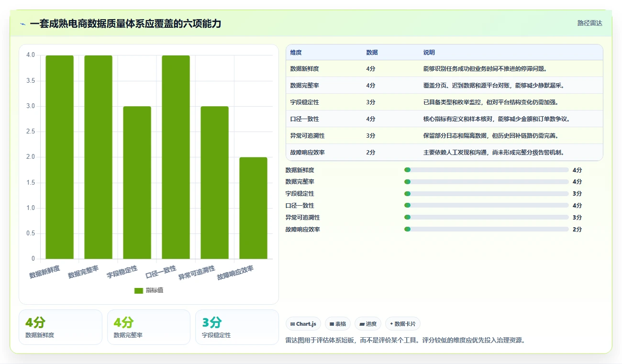Click the 数据新鲜度 bar in chart

pyautogui.click(x=60, y=157)
